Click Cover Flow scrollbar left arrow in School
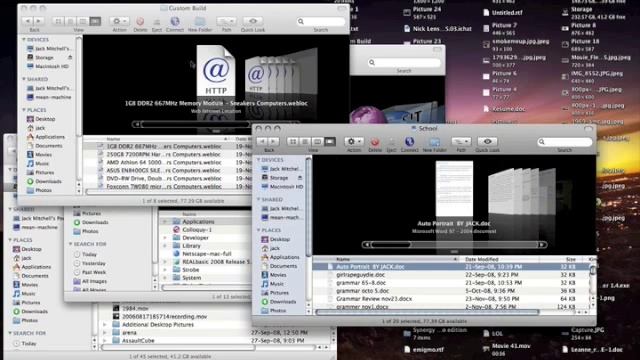640x360 pixels. [x=367, y=244]
